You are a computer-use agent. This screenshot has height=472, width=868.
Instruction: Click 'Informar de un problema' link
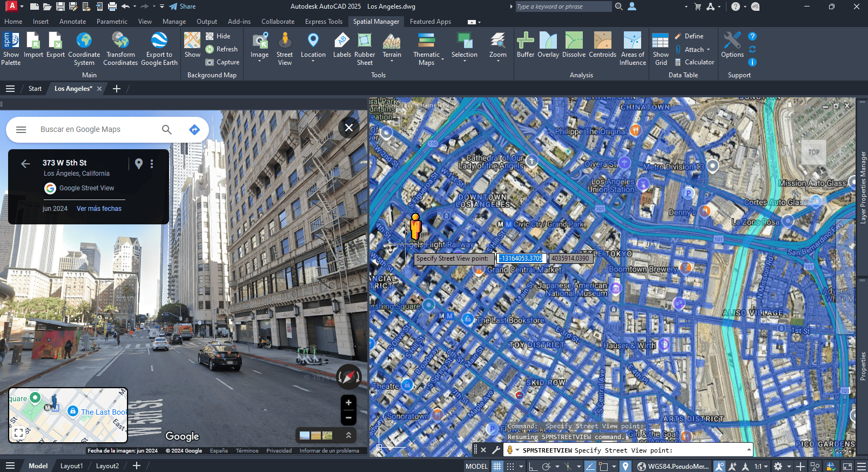click(329, 450)
